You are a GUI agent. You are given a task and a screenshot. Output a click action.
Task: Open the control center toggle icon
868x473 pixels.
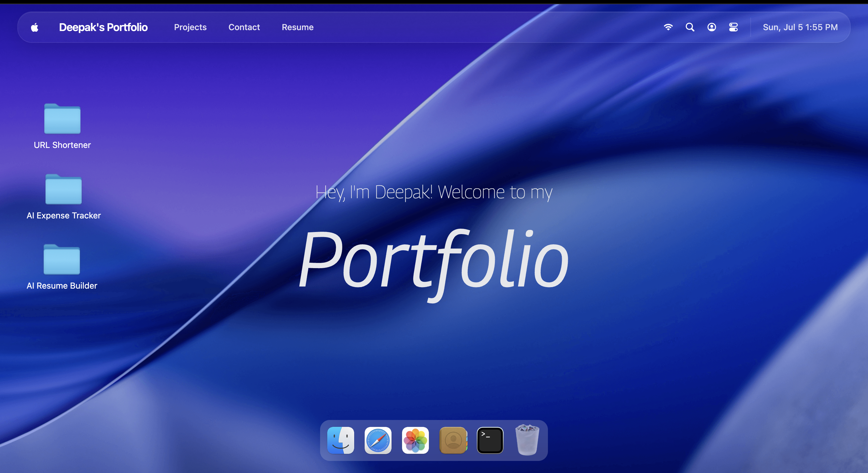733,27
